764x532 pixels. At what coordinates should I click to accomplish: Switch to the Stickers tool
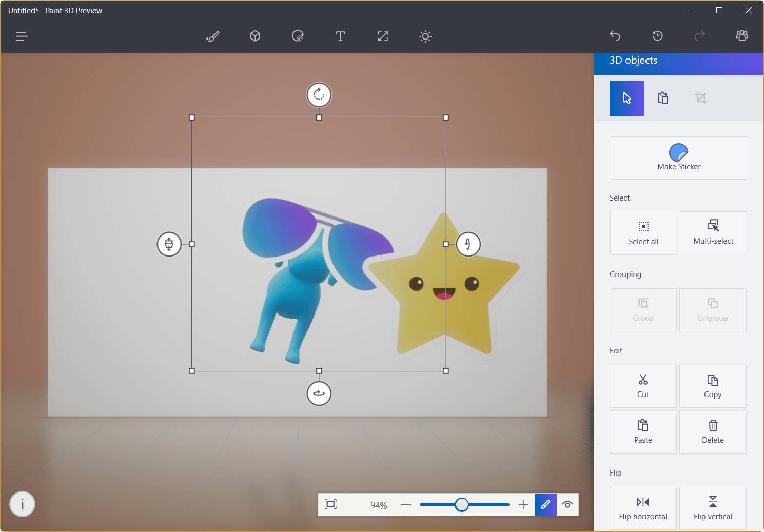pos(298,36)
